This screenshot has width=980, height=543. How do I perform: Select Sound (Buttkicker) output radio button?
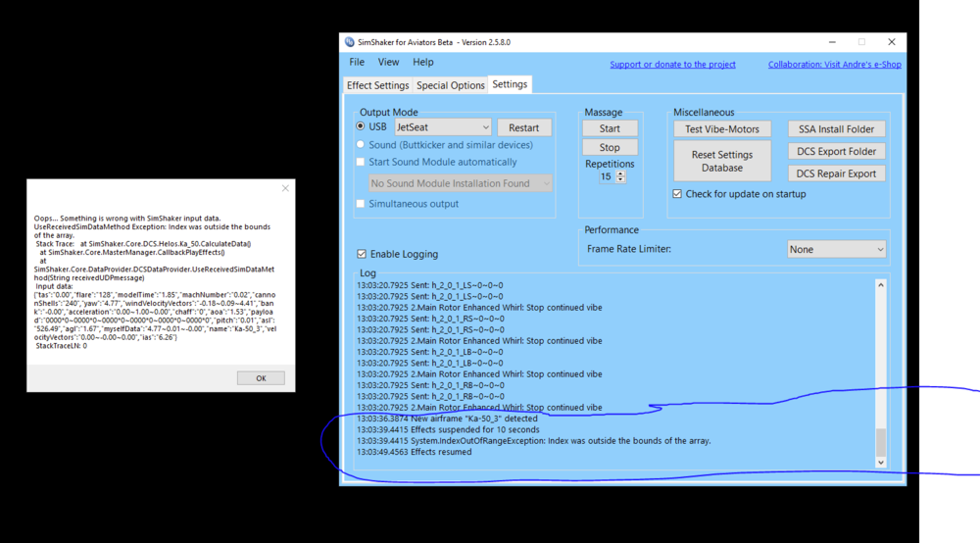click(x=361, y=144)
